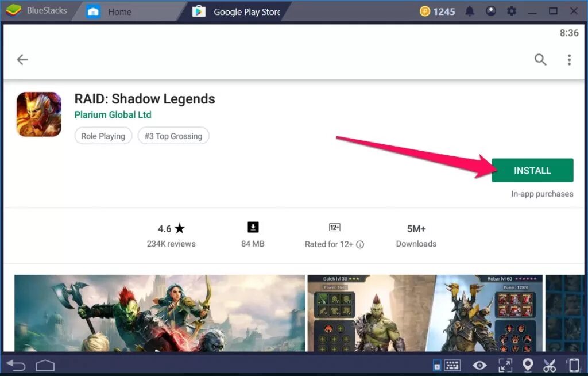The width and height of the screenshot is (588, 376).
Task: Close the BlueStacks window
Action: pyautogui.click(x=574, y=11)
